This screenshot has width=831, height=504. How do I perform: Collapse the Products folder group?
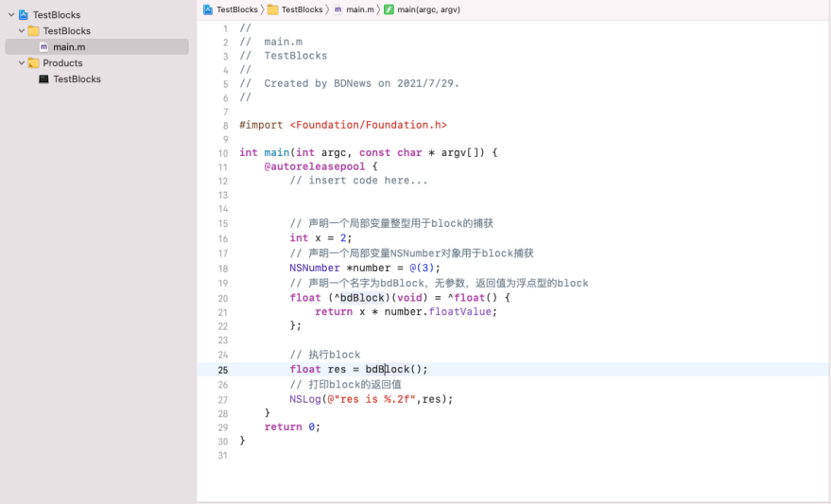pos(22,63)
